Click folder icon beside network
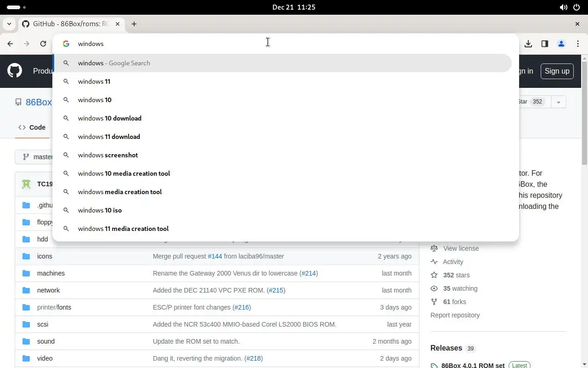This screenshot has height=368, width=588. (26, 290)
